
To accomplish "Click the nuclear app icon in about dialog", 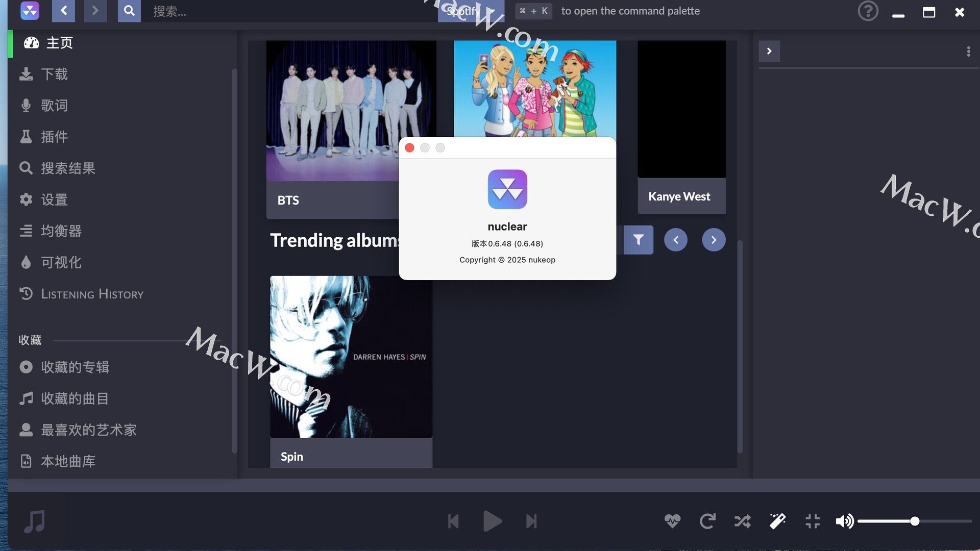I will pos(507,189).
